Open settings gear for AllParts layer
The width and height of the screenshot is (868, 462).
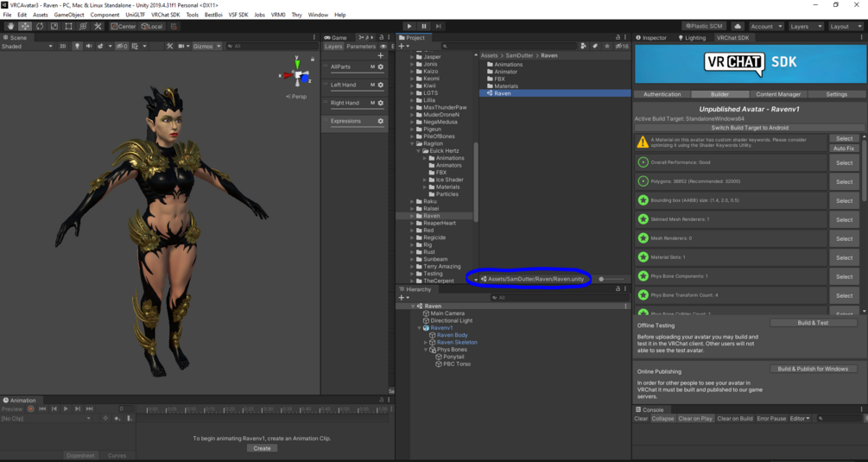pos(380,67)
